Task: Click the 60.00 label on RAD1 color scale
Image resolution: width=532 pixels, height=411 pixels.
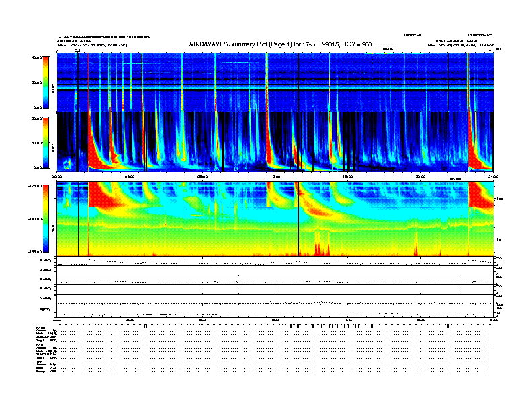Action: pyautogui.click(x=36, y=118)
